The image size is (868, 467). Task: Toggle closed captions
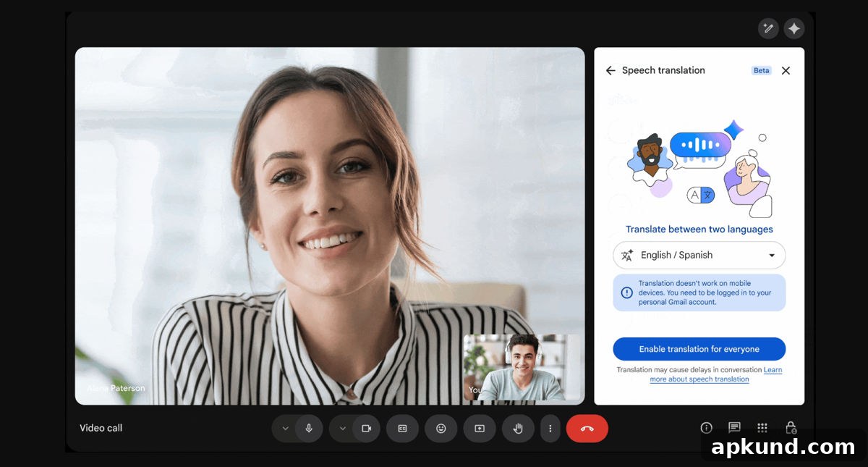point(402,429)
